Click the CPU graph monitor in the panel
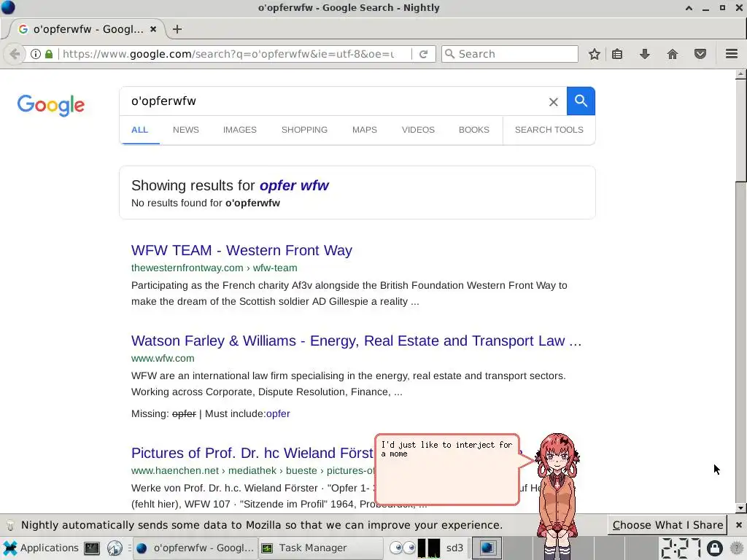Screen dimensions: 747x560 (429, 548)
